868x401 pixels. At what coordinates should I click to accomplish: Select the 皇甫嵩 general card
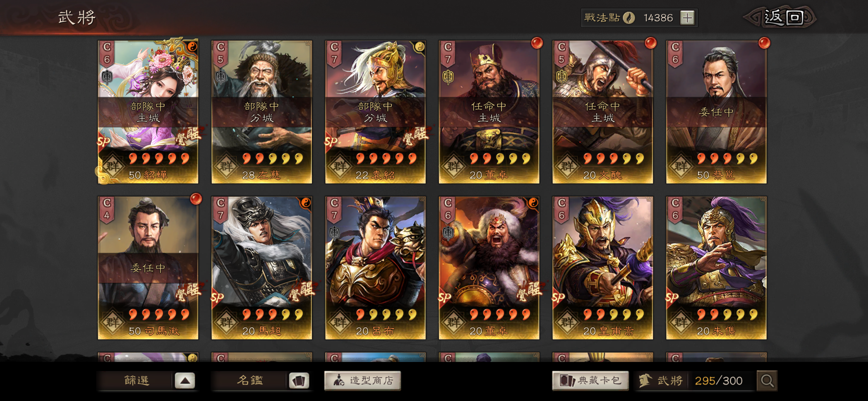point(602,268)
